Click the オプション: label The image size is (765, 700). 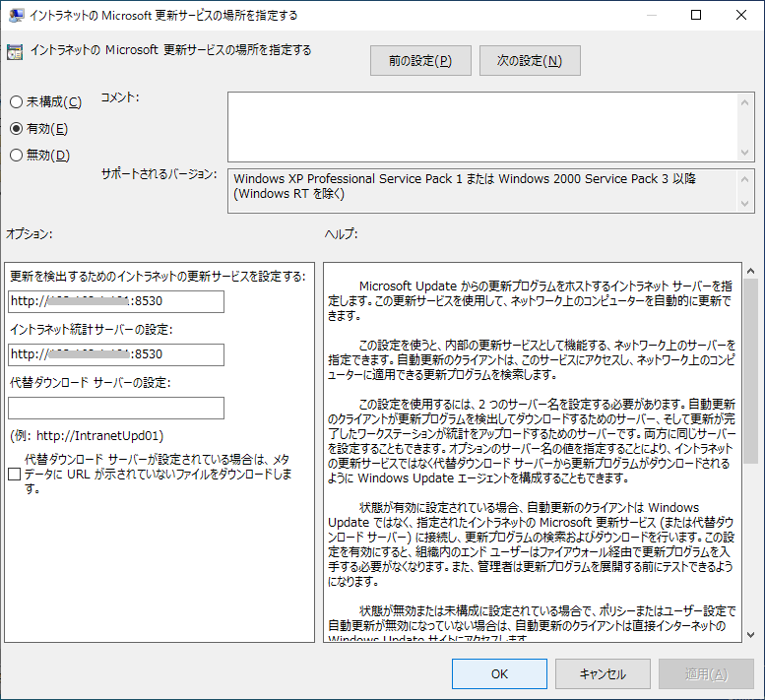[30, 234]
